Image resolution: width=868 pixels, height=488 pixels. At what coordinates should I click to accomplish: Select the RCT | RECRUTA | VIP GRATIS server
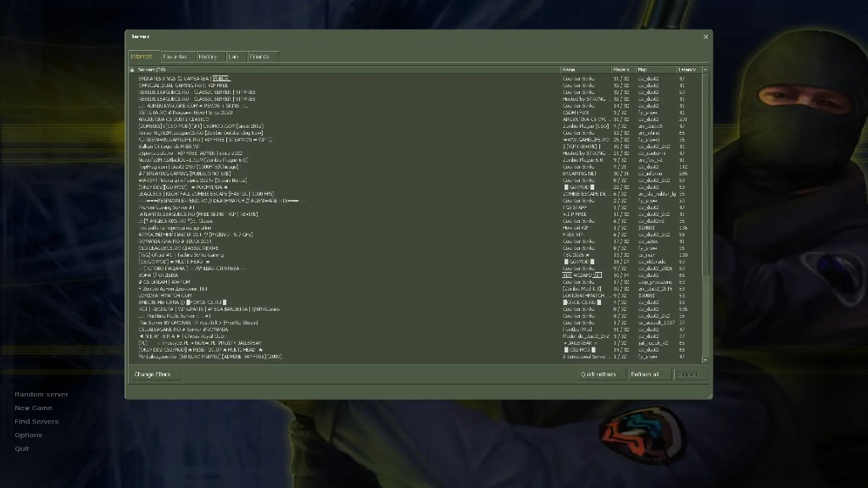pyautogui.click(x=415, y=309)
